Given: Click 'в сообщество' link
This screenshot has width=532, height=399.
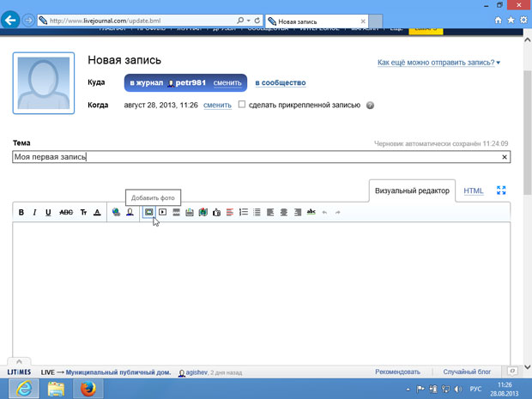Looking at the screenshot, I should click(281, 82).
